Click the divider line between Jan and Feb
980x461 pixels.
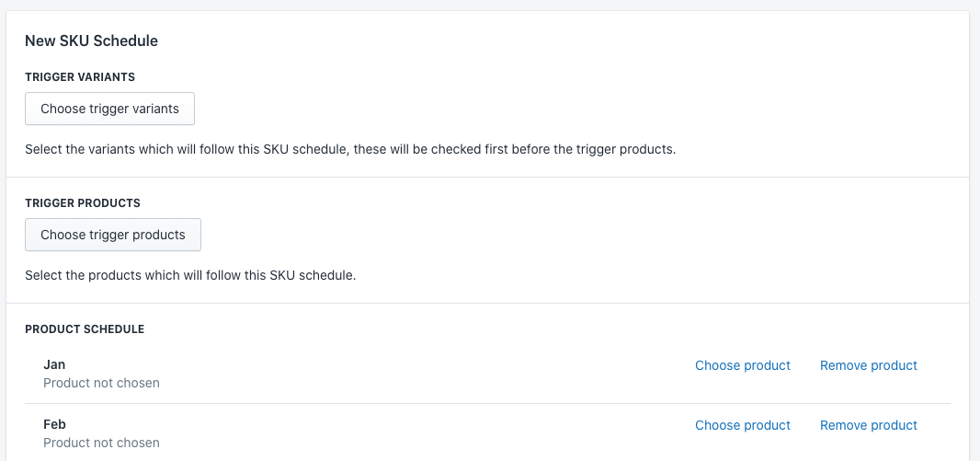click(x=487, y=403)
